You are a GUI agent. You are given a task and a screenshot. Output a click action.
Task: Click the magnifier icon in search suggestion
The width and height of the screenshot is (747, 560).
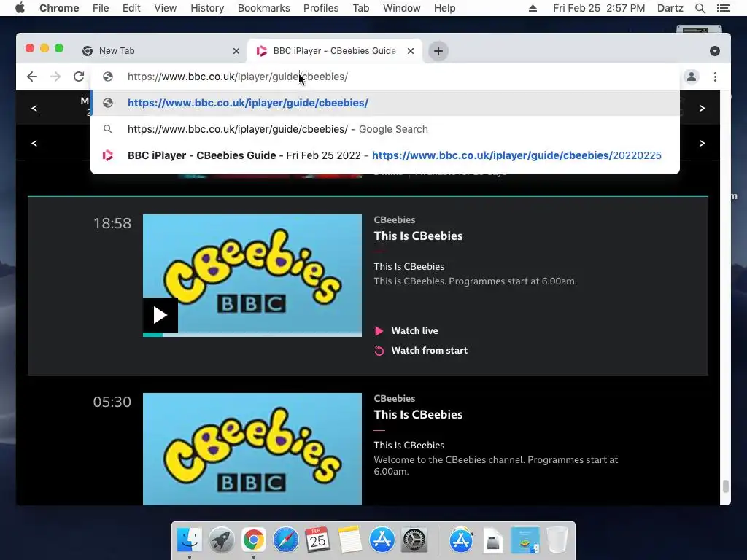108,129
